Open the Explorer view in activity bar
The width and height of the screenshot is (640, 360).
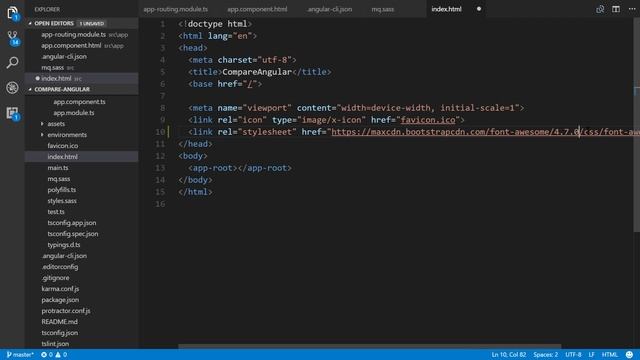12,13
